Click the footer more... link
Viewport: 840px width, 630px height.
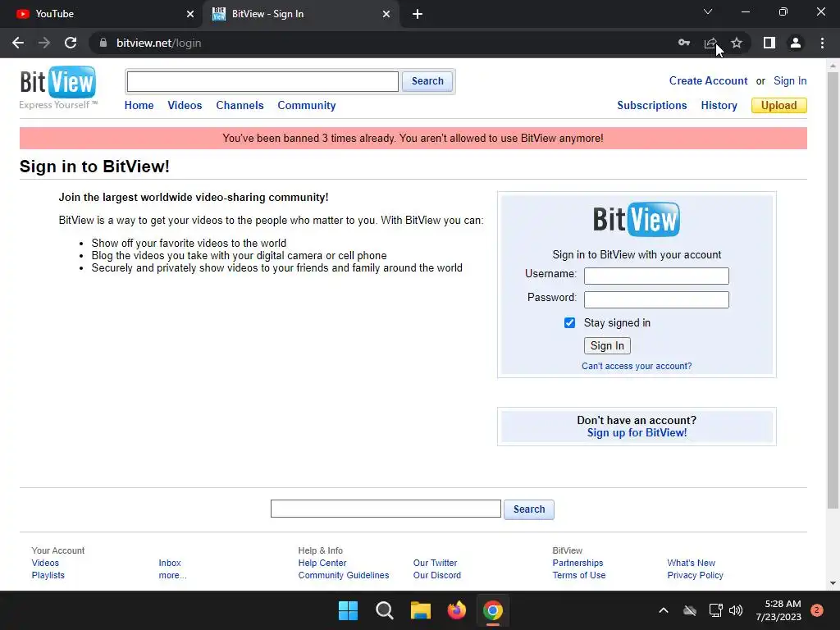point(172,575)
